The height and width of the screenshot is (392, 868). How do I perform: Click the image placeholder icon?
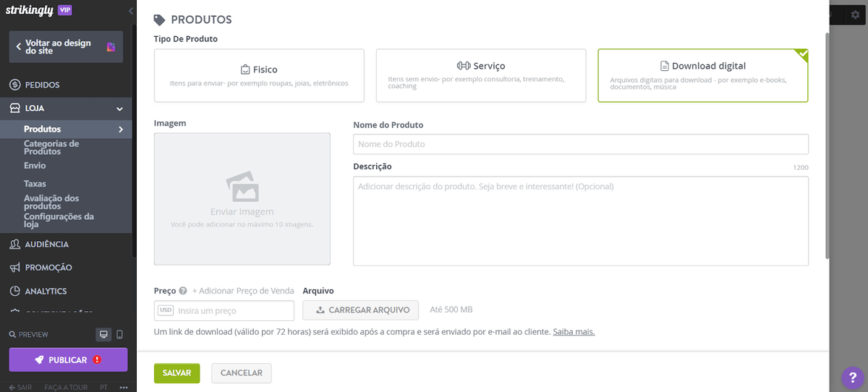click(242, 187)
